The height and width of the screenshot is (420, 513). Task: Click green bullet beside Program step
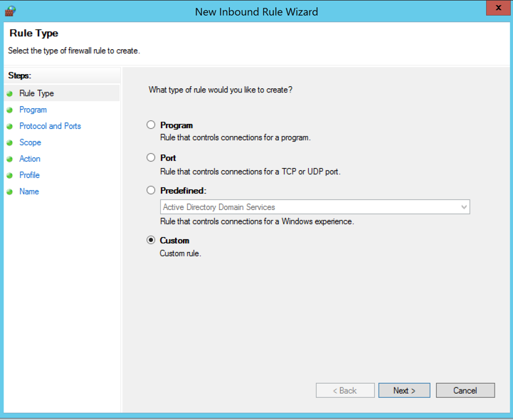[x=10, y=110]
